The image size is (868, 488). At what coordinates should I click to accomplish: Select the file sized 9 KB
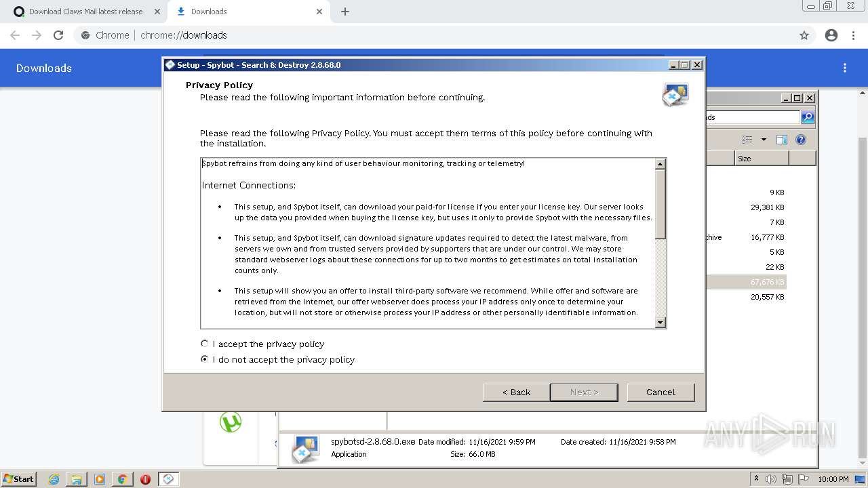click(776, 192)
